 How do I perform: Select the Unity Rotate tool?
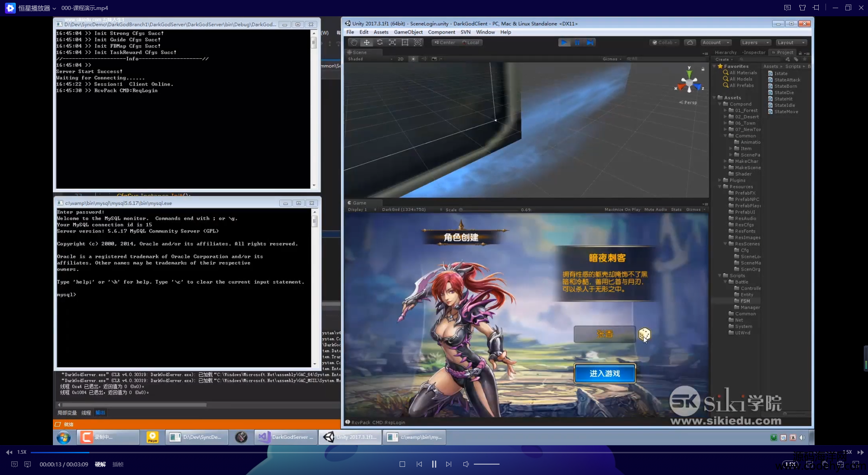pyautogui.click(x=380, y=43)
